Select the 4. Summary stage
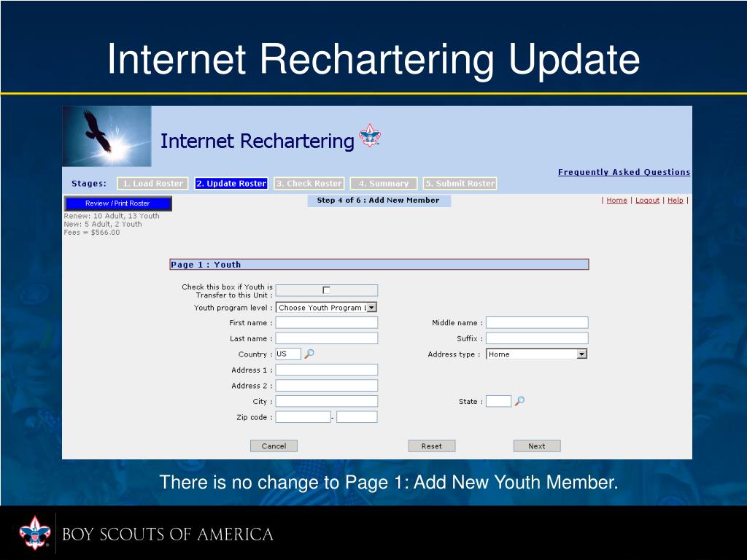This screenshot has height=560, width=747. [x=384, y=183]
